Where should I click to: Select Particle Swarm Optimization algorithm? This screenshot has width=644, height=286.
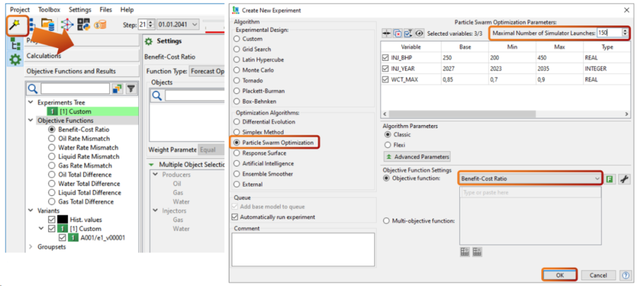pyautogui.click(x=273, y=143)
